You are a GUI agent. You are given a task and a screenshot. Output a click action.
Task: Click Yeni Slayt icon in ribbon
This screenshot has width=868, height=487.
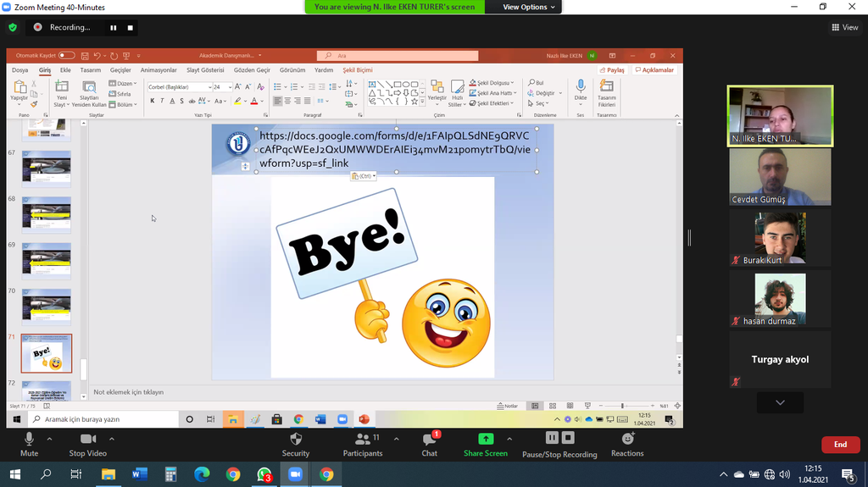[61, 86]
